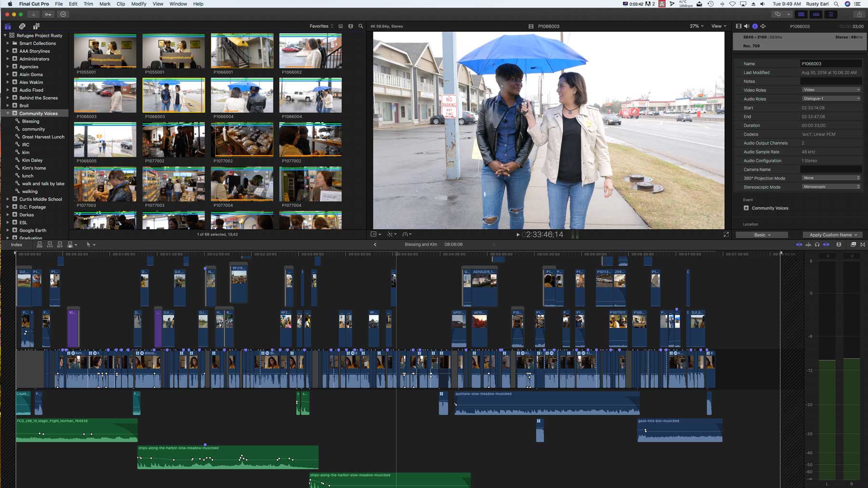Click the timeline Index button
Screen dimensions: 868x488
(x=16, y=245)
